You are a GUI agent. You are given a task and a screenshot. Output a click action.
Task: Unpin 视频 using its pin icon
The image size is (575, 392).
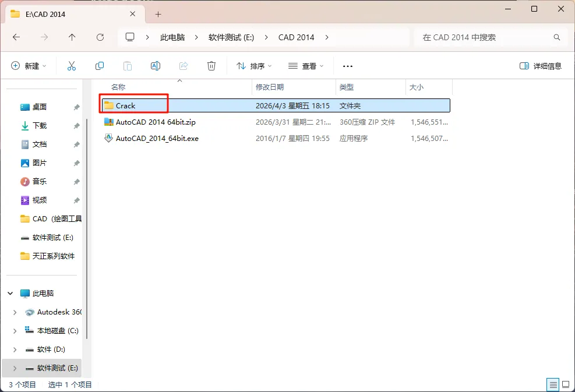pyautogui.click(x=76, y=200)
